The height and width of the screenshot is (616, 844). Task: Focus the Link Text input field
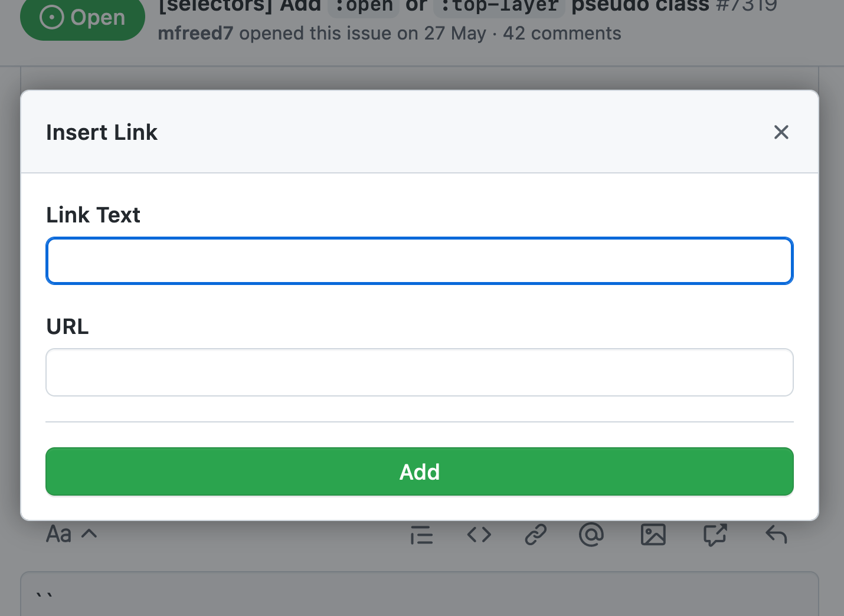tap(420, 260)
